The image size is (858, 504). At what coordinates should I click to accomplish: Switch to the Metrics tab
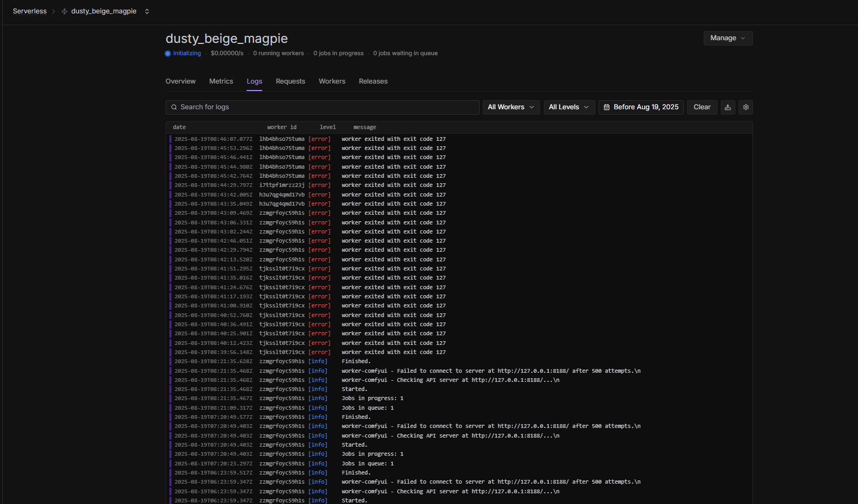(x=221, y=81)
